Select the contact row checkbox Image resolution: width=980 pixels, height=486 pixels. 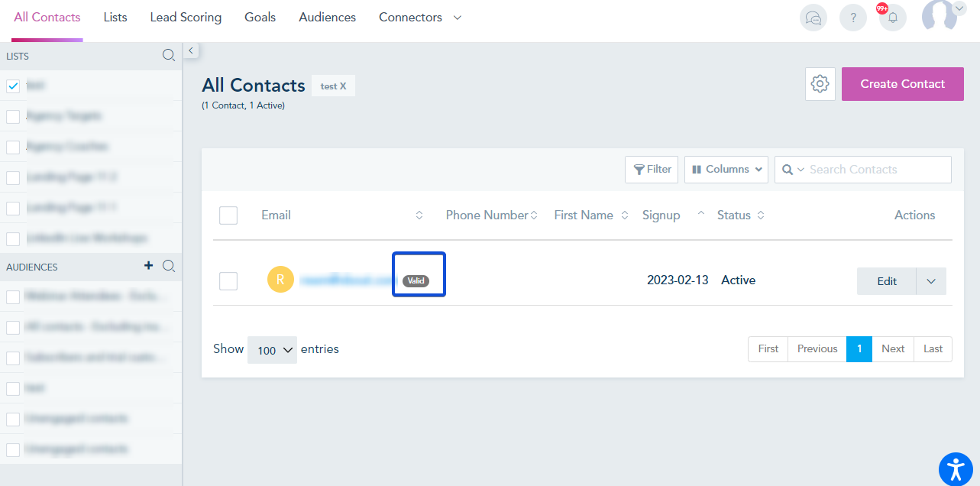(x=228, y=281)
